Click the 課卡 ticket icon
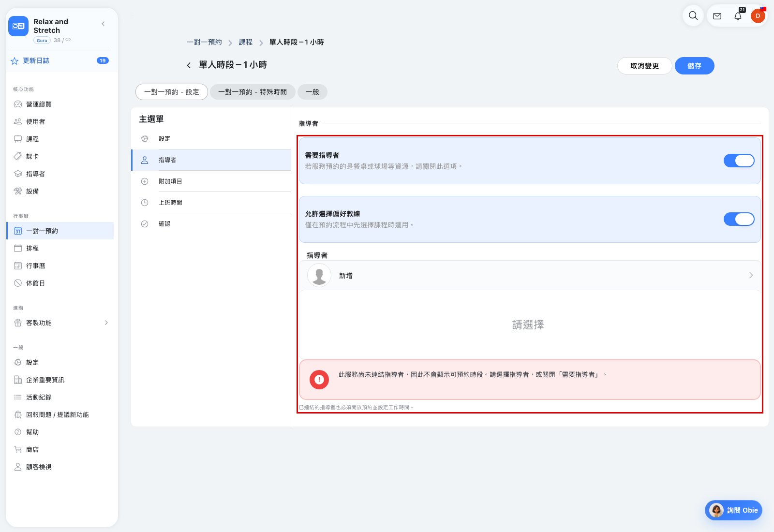The width and height of the screenshot is (774, 532). pyautogui.click(x=18, y=156)
